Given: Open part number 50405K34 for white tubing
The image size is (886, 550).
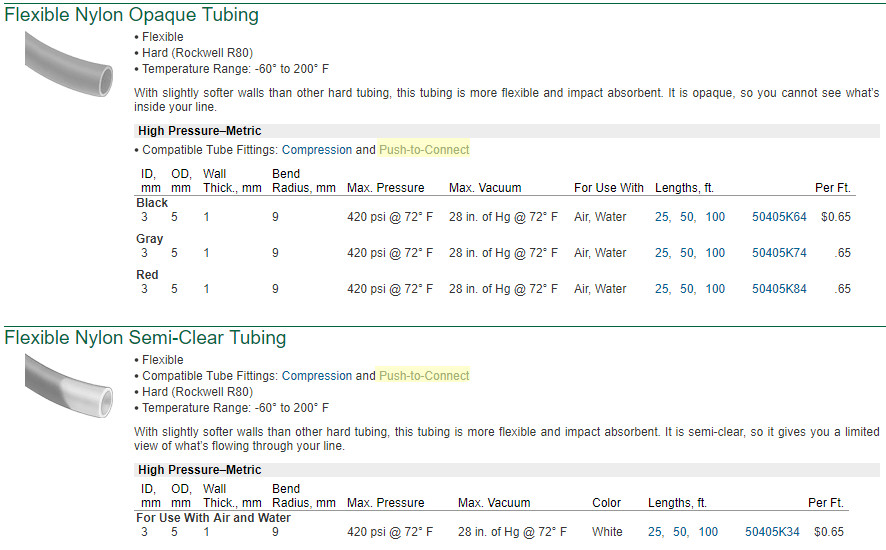Looking at the screenshot, I should point(772,532).
